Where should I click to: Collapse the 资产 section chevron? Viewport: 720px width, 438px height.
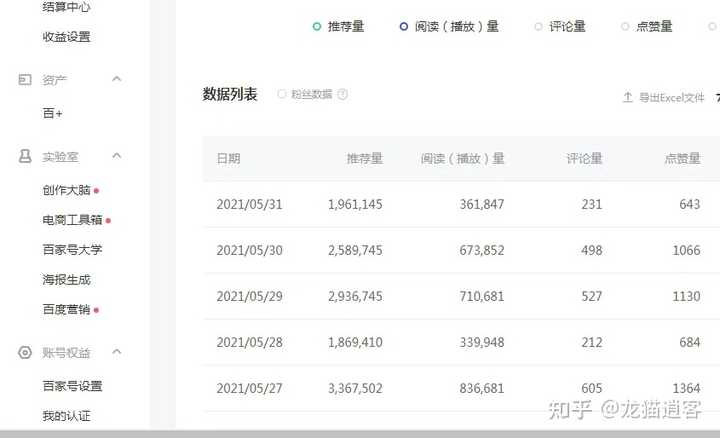coord(117,79)
